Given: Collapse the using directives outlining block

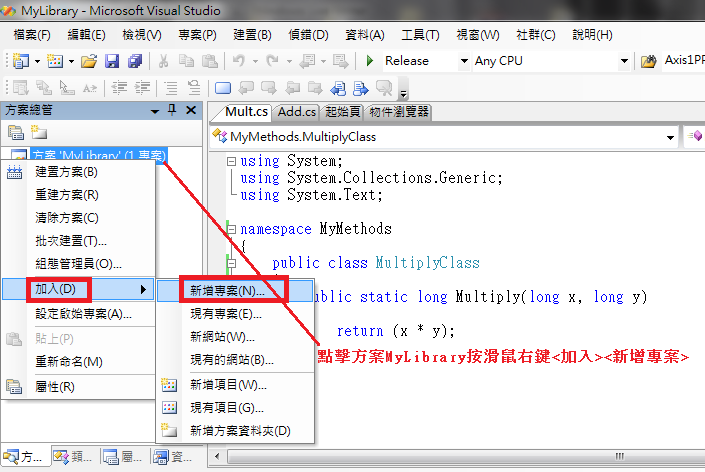Looking at the screenshot, I should click(231, 161).
